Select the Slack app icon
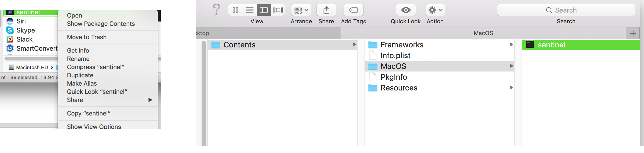This screenshot has width=644, height=153. point(10,39)
